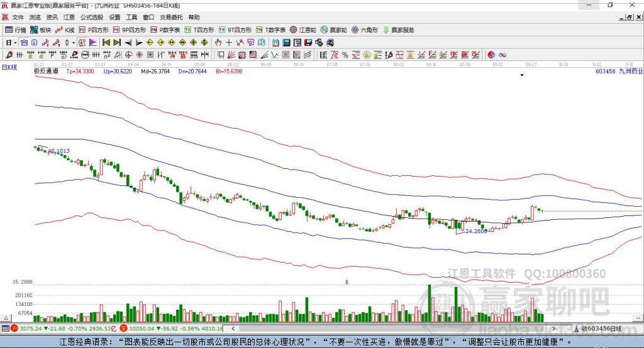Screen dimensions: 644x348
Task: Toggle the colored triangle chart icon
Action: tap(93, 43)
